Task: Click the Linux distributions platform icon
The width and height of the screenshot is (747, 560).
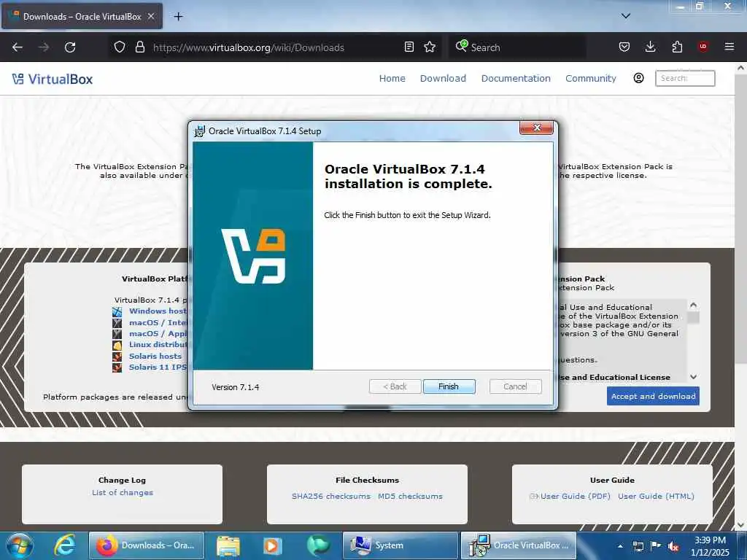Action: [117, 345]
